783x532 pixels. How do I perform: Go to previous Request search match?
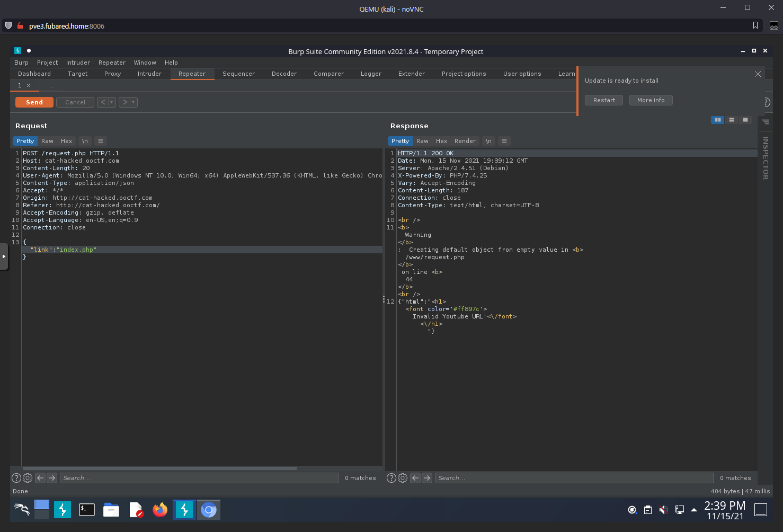pyautogui.click(x=40, y=478)
